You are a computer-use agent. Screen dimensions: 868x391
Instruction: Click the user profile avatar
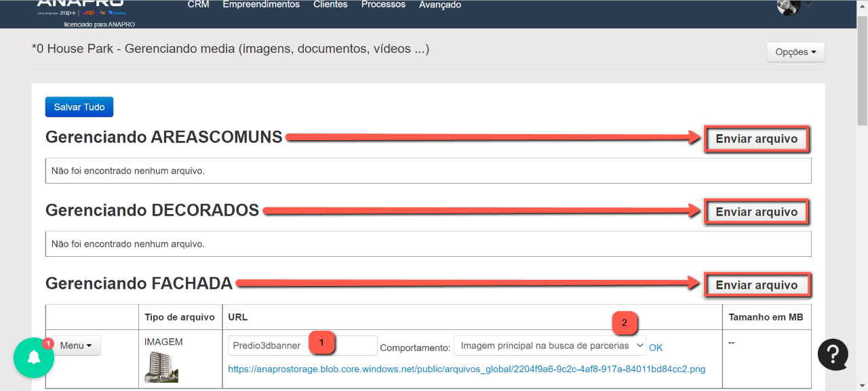coord(789,6)
